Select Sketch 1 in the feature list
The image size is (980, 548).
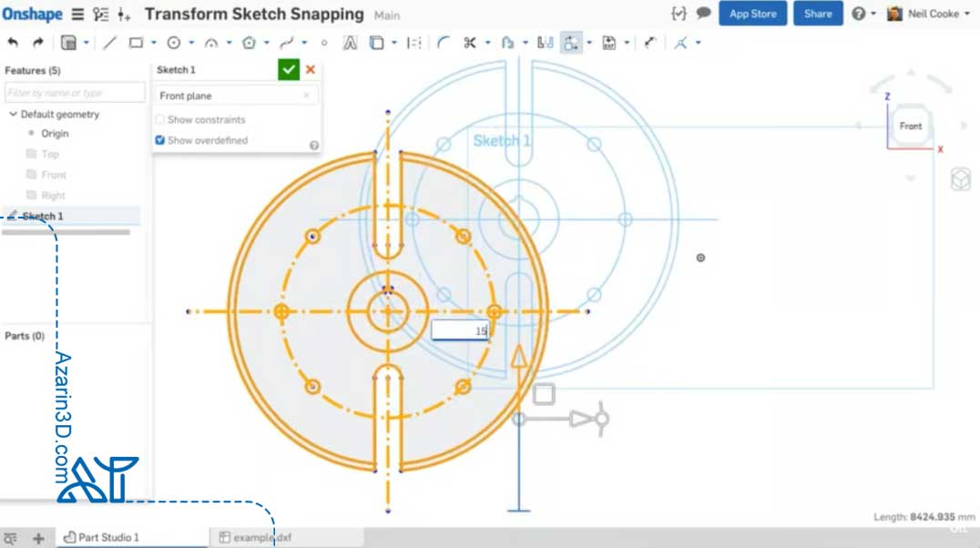tap(43, 217)
